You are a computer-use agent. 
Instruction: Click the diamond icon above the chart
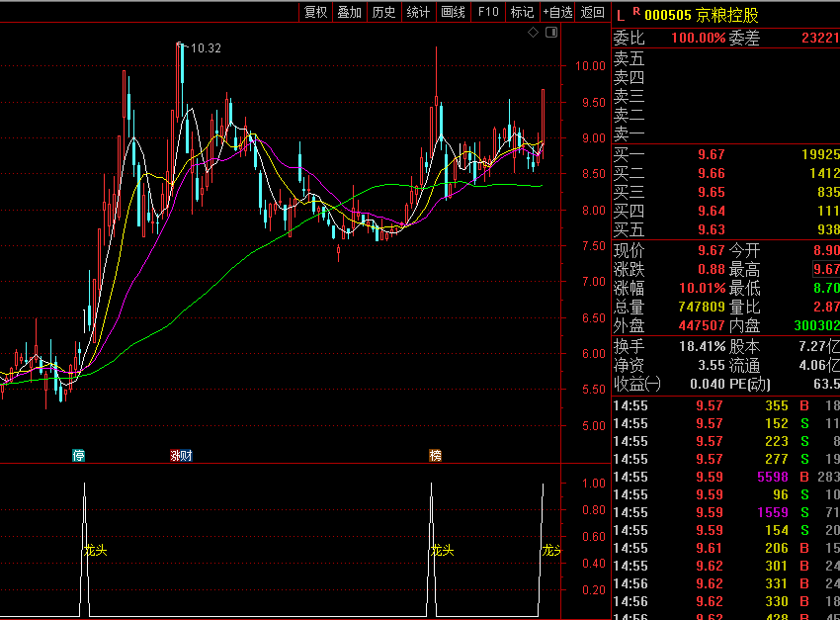click(x=534, y=33)
